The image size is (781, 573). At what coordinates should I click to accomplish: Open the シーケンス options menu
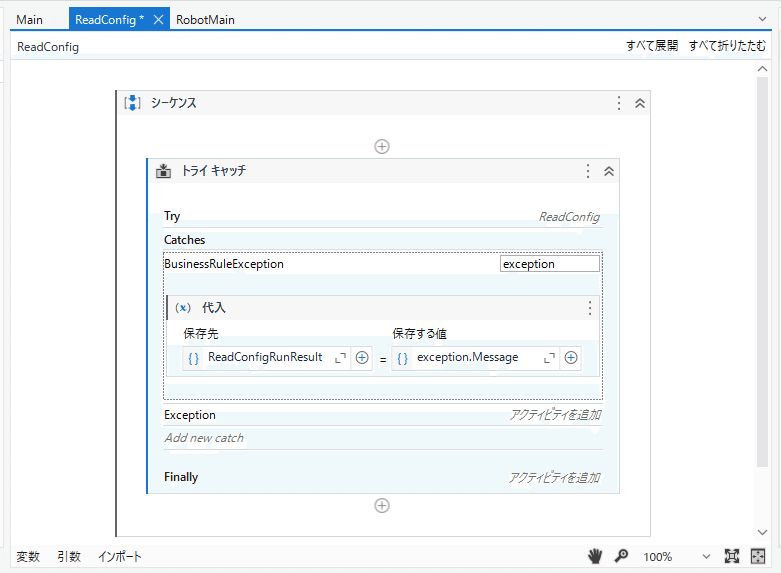619,103
